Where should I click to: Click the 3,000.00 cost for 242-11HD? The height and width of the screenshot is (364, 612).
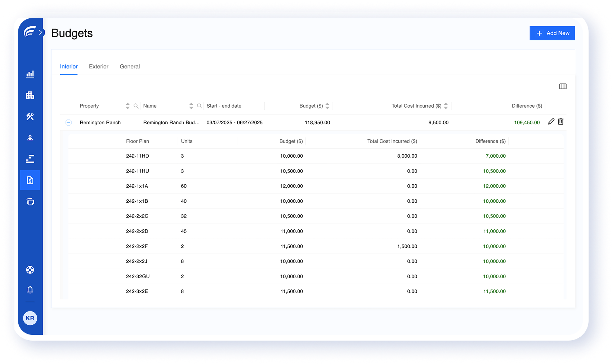[407, 156]
